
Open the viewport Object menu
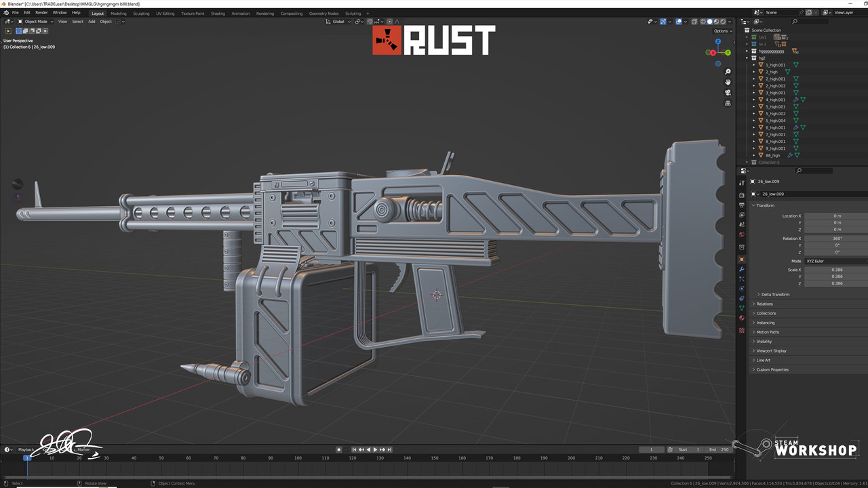point(106,22)
